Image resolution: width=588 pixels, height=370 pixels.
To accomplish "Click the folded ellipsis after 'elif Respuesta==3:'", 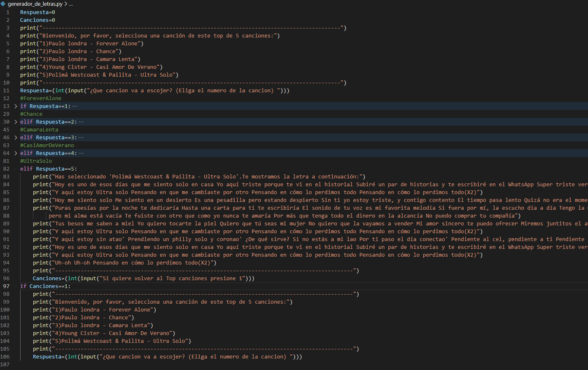I will click(81, 138).
